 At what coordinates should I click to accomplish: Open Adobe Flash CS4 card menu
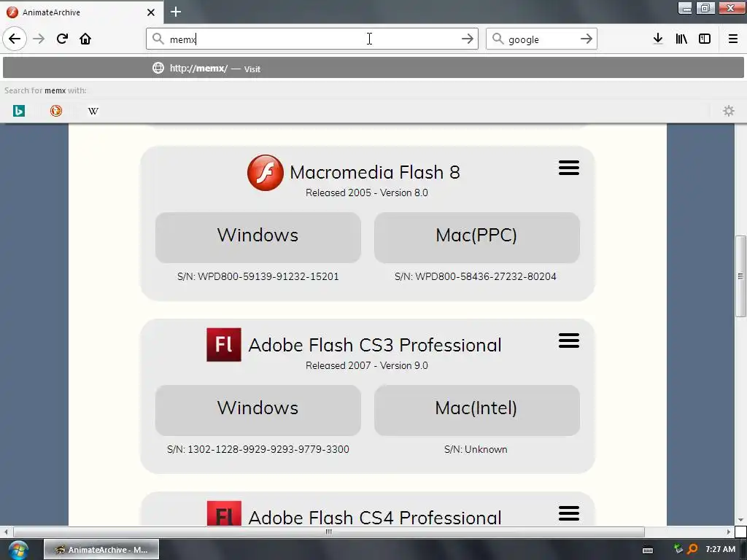[569, 513]
